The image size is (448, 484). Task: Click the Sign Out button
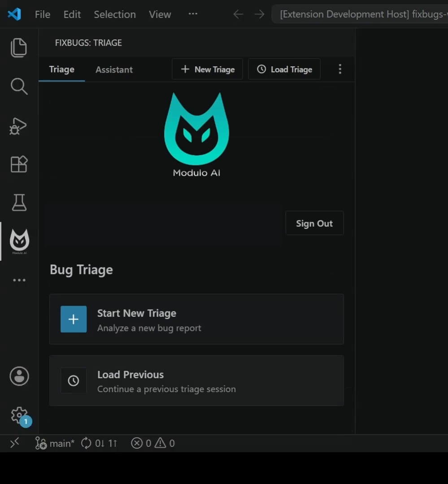point(314,223)
